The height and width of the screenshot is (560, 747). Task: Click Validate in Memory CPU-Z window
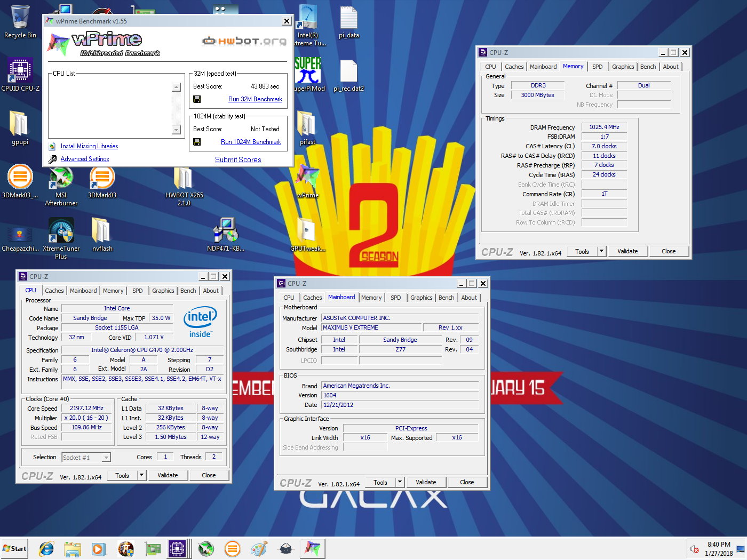(x=627, y=251)
